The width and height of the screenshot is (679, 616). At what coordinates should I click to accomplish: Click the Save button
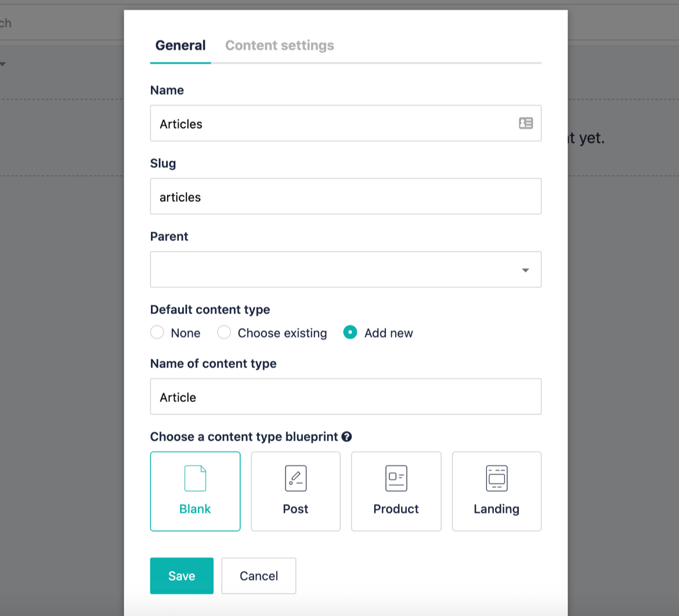click(x=182, y=576)
